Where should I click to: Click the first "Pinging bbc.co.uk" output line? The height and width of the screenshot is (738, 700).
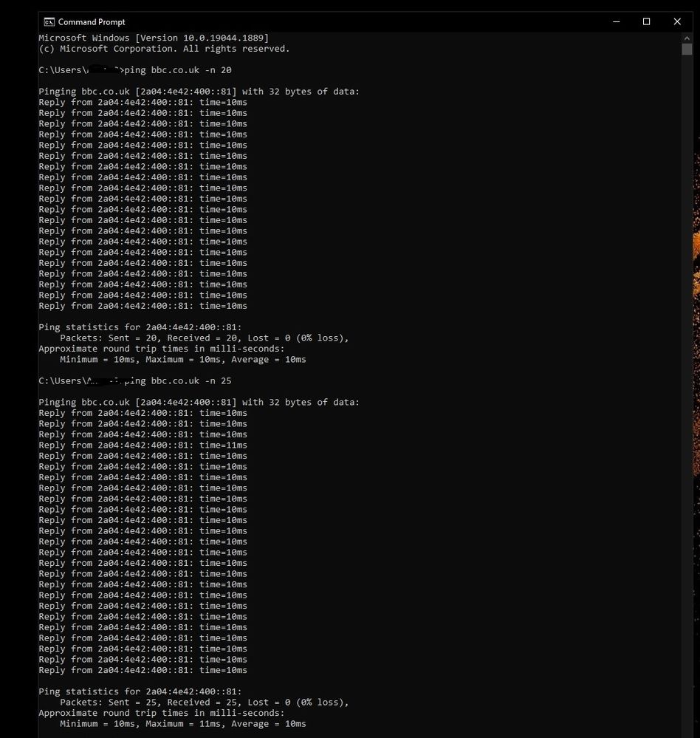click(199, 92)
